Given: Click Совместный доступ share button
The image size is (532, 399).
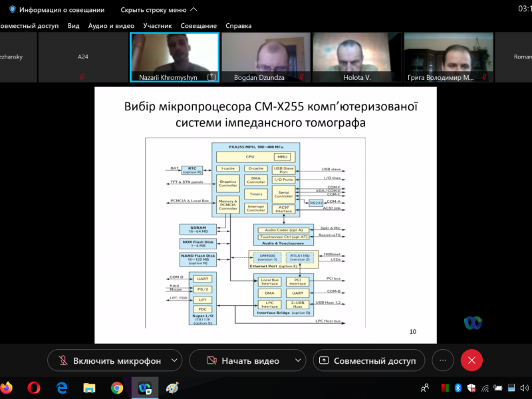Looking at the screenshot, I should (x=368, y=360).
